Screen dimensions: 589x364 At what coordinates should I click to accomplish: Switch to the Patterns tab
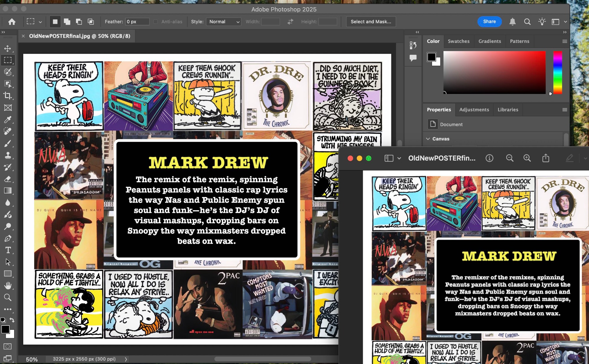click(519, 41)
